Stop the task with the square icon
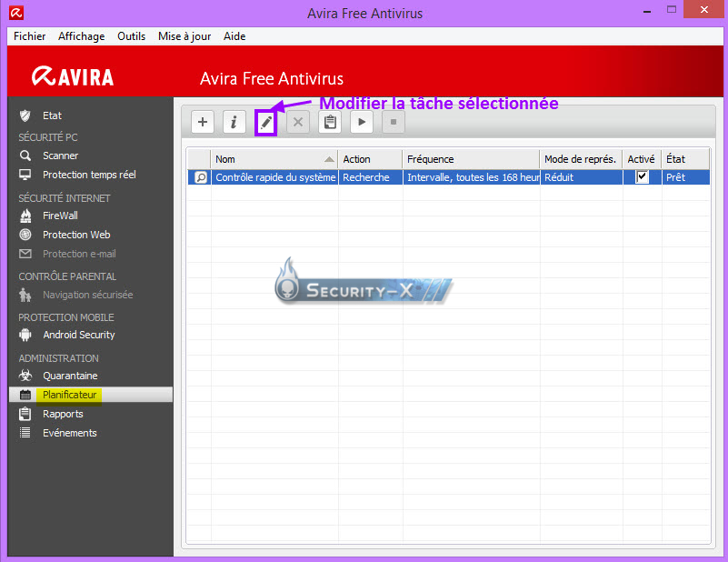The width and height of the screenshot is (728, 562). point(394,122)
